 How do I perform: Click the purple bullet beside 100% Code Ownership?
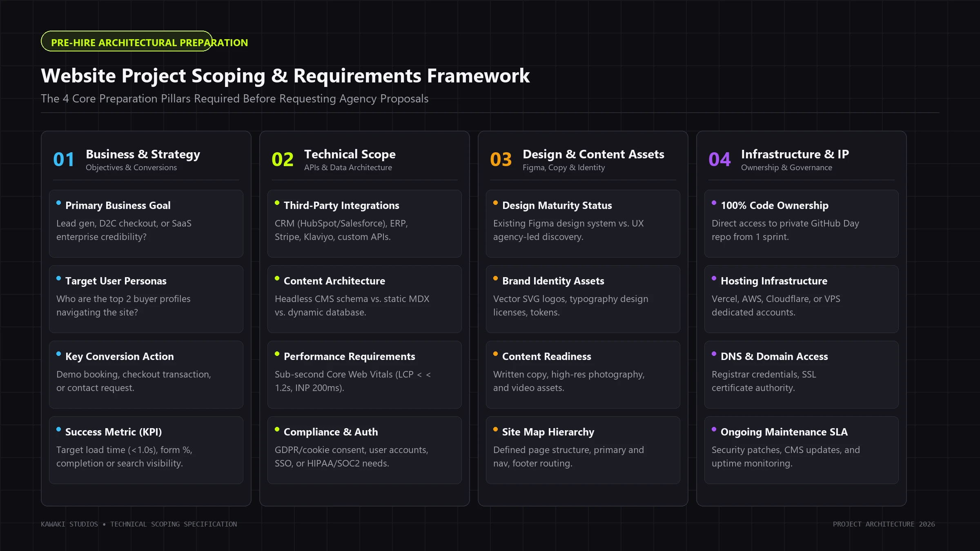coord(714,203)
